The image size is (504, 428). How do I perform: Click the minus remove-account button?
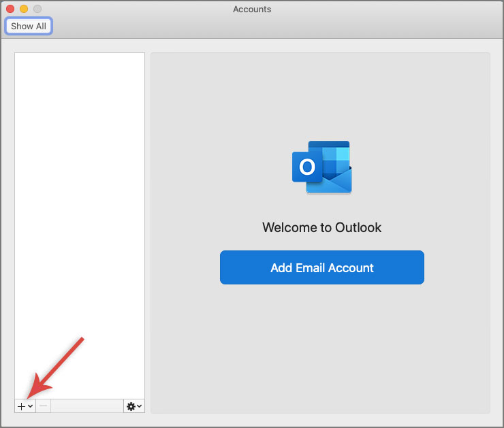pyautogui.click(x=44, y=406)
